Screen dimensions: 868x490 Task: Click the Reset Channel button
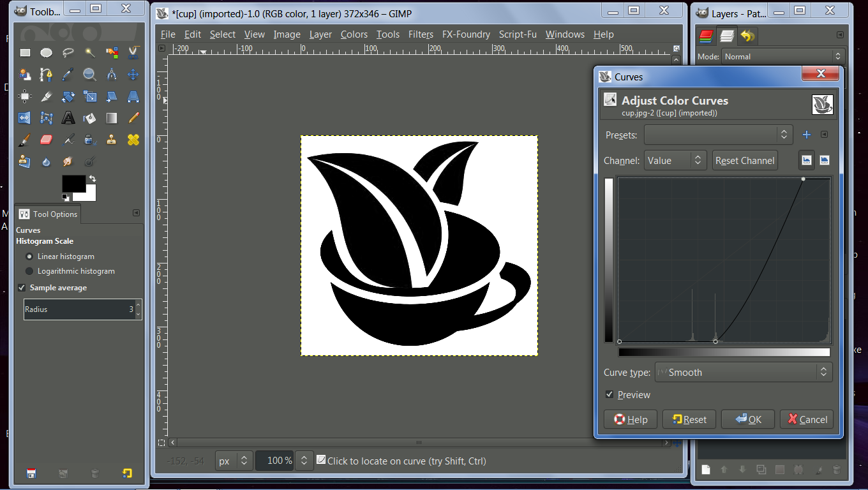[x=745, y=161]
